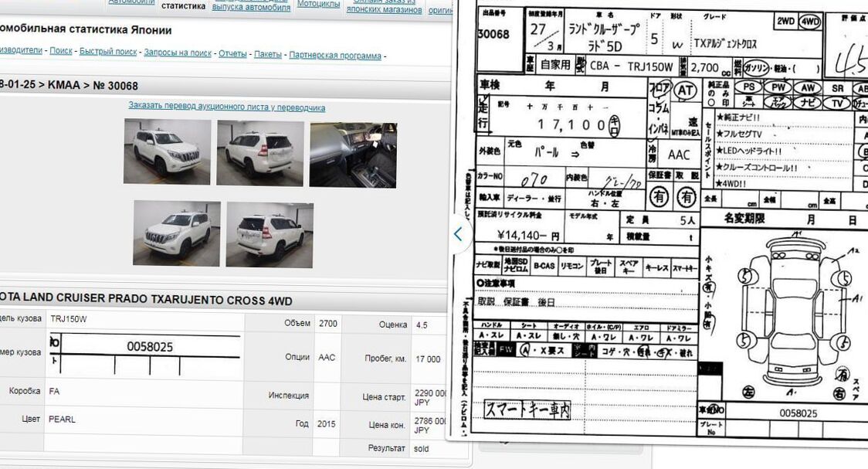The width and height of the screenshot is (868, 469).
Task: Click the gearbox value "FA"
Action: tap(54, 391)
